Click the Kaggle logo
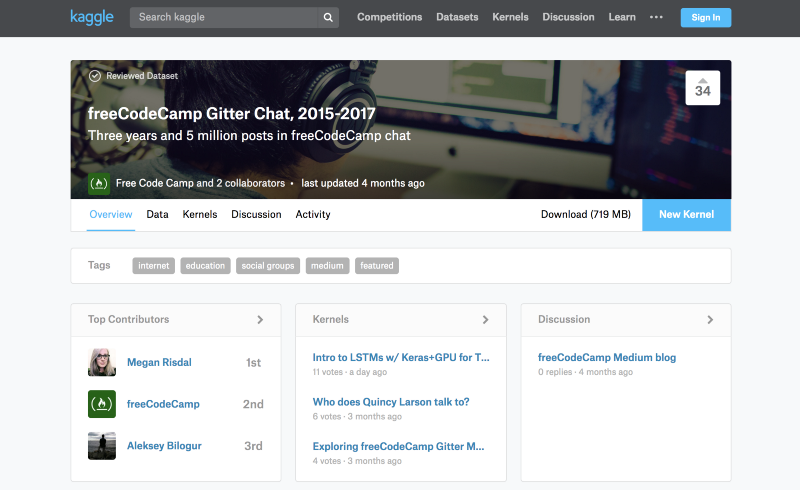 tap(92, 17)
